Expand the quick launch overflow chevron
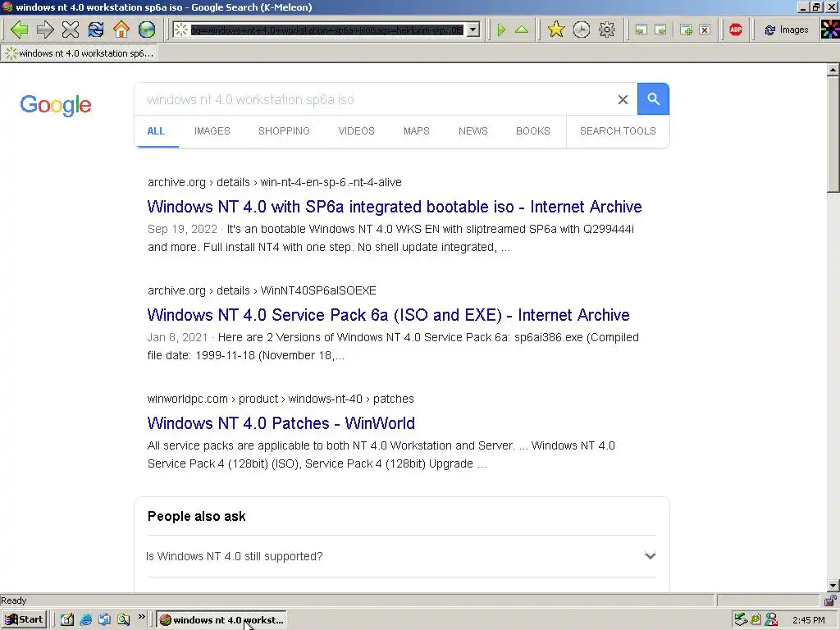 click(141, 617)
